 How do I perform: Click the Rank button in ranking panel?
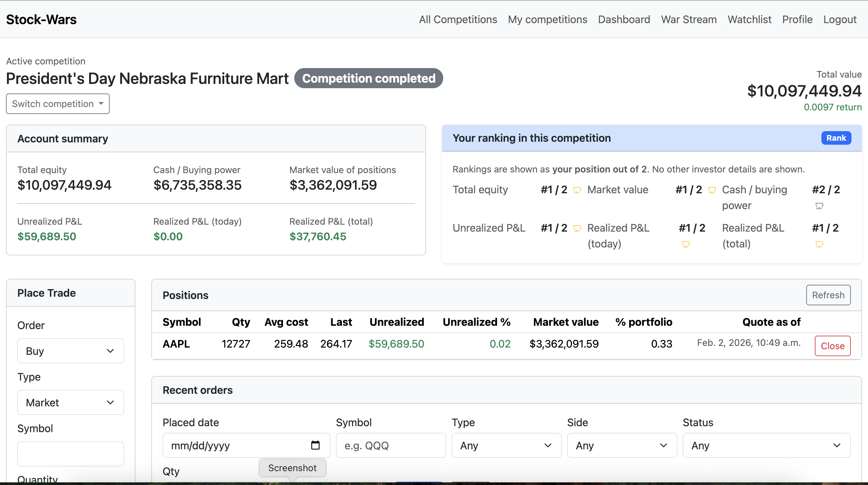click(836, 138)
